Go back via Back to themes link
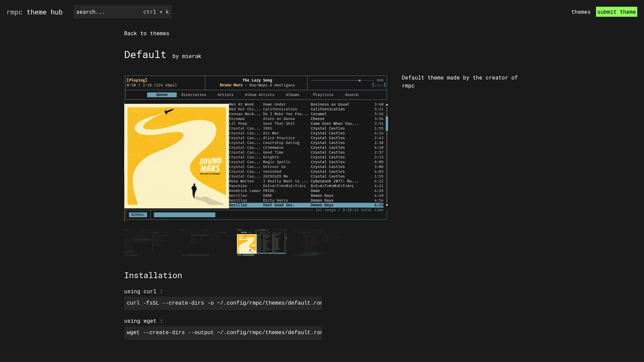 tap(146, 33)
